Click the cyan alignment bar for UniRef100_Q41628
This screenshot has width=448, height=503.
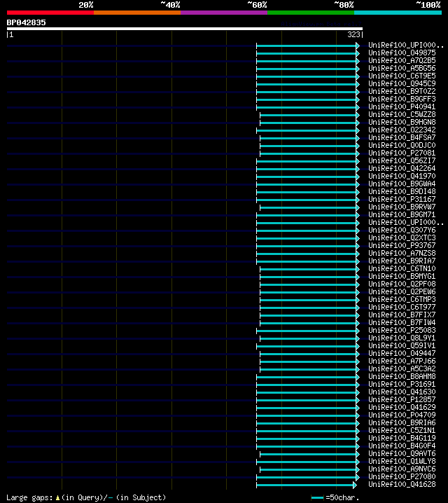[x=307, y=485]
